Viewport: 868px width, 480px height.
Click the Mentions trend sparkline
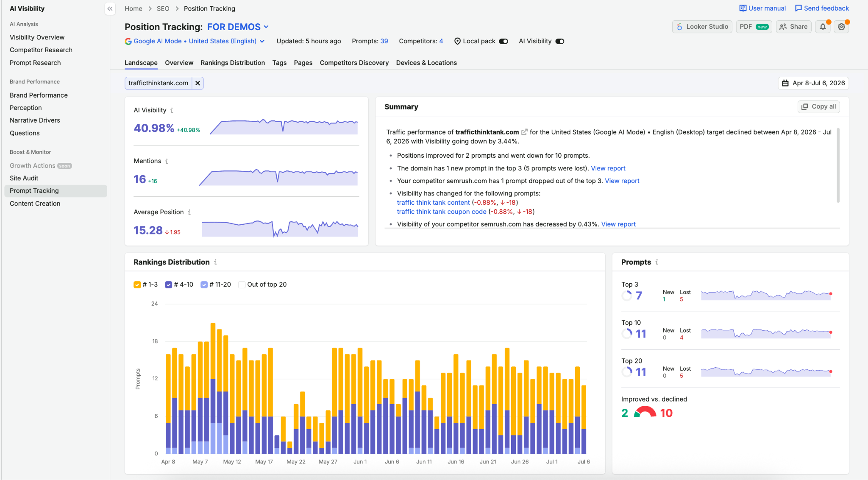tap(278, 177)
